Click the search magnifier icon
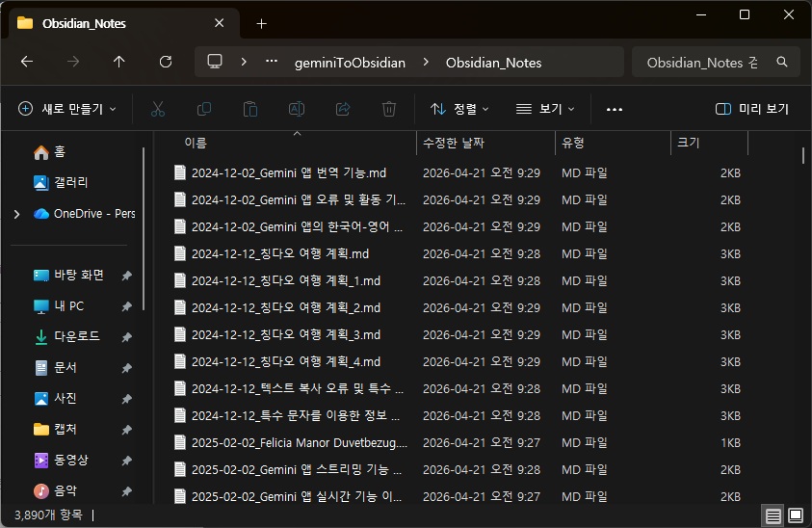The width and height of the screenshot is (812, 528). (782, 63)
